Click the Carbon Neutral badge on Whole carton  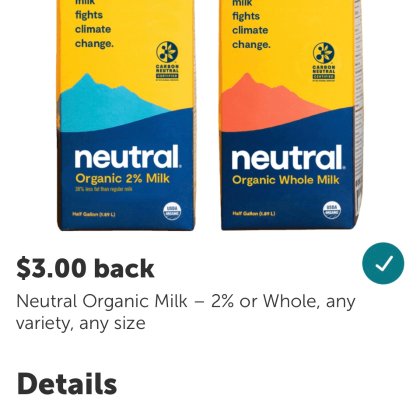(x=324, y=61)
